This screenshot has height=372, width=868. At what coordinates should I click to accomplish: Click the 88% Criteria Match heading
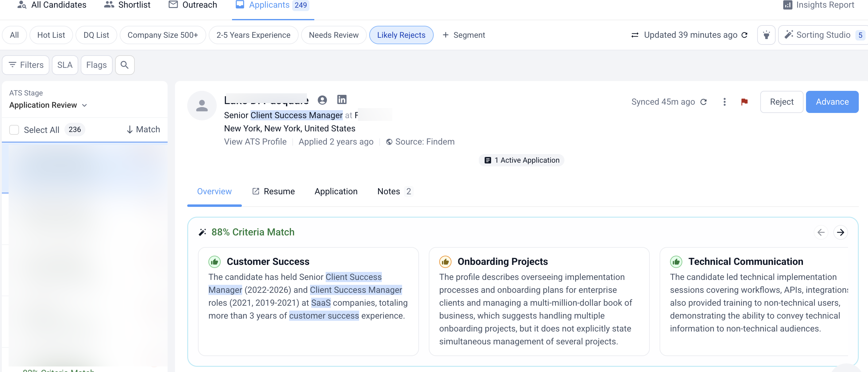pyautogui.click(x=253, y=232)
